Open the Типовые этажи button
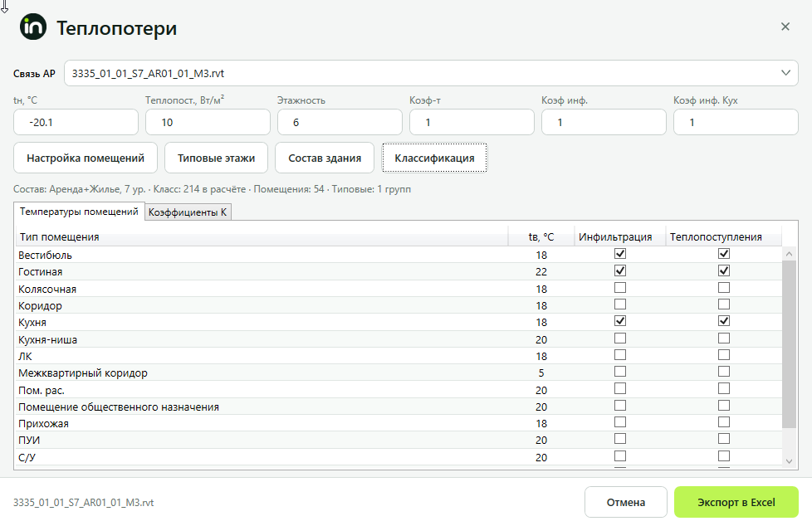Image resolution: width=812 pixels, height=526 pixels. point(216,158)
